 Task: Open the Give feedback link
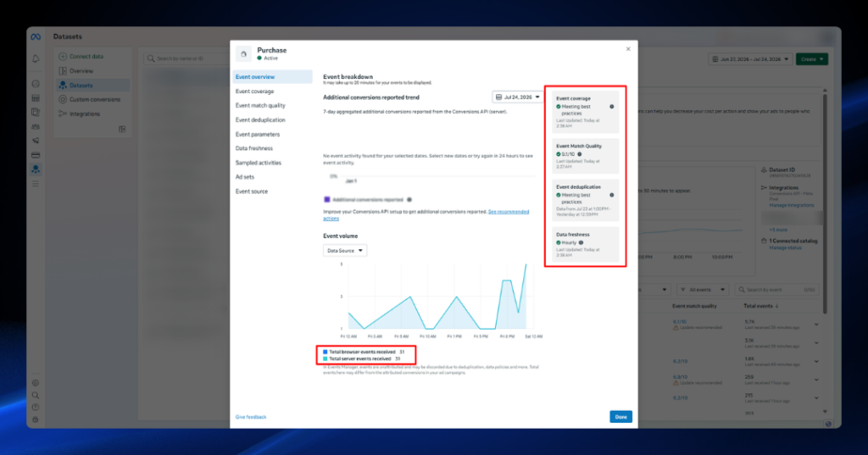click(251, 417)
